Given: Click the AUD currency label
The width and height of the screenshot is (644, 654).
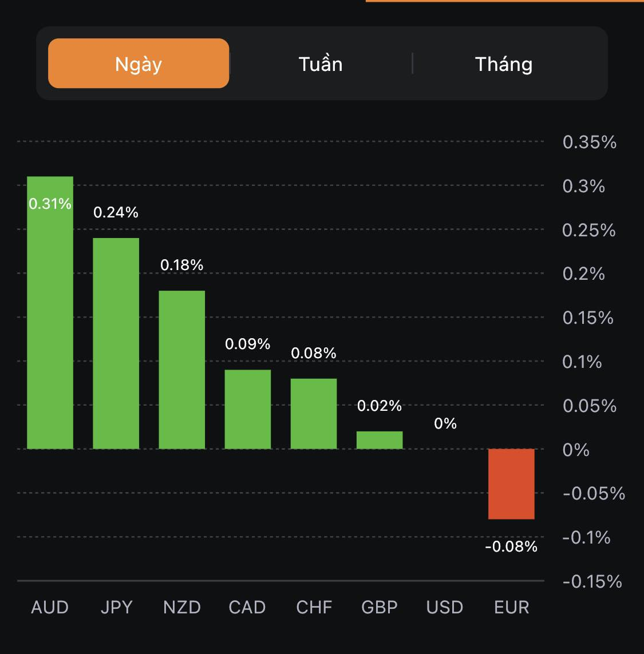Looking at the screenshot, I should pos(50,607).
